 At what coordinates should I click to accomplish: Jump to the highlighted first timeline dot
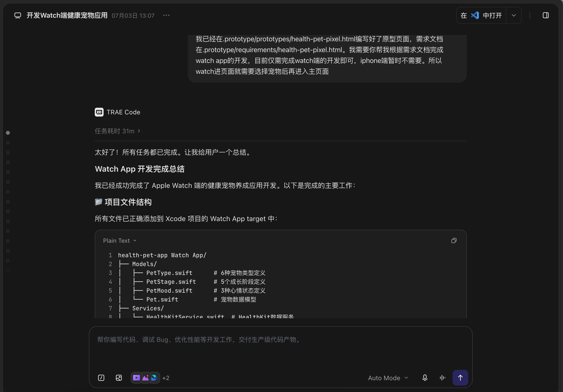[8, 133]
